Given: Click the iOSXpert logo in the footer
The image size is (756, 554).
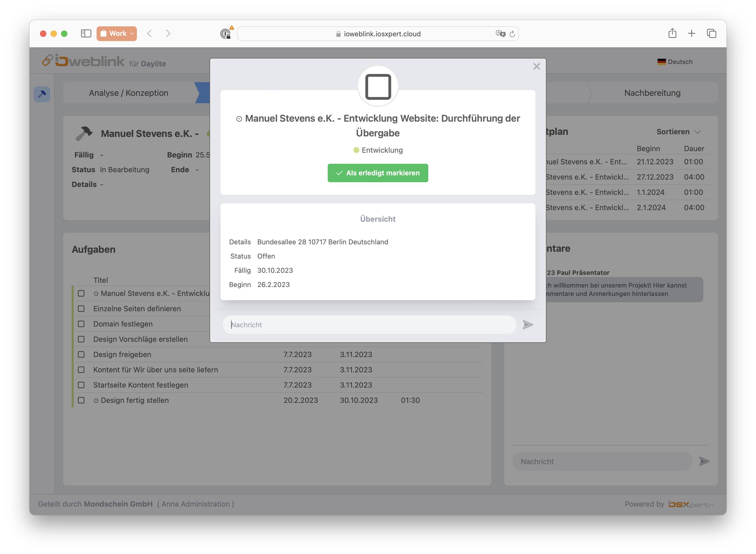Looking at the screenshot, I should click(x=691, y=504).
